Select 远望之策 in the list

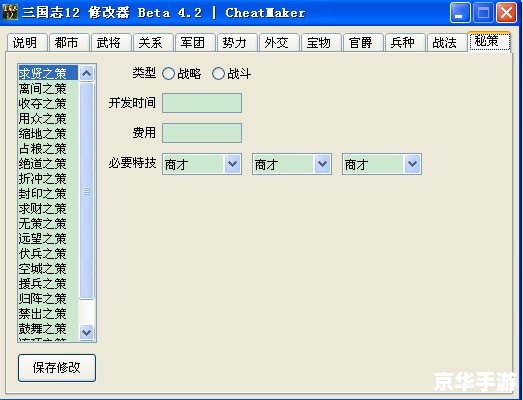pyautogui.click(x=48, y=239)
